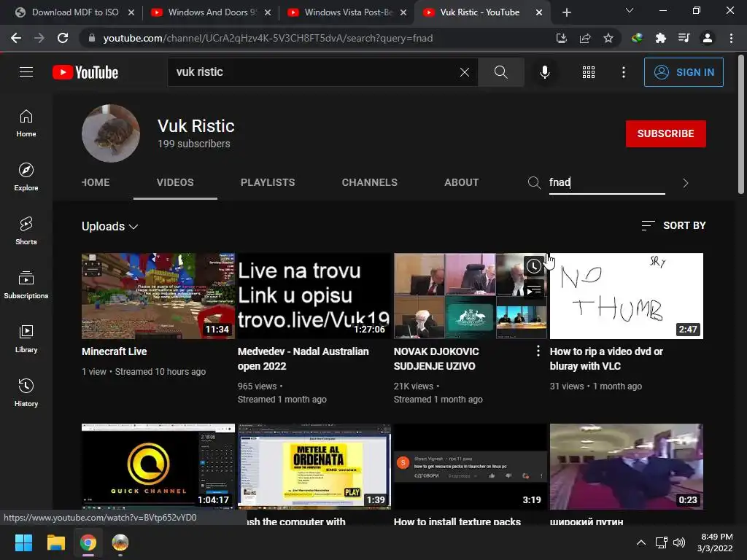
Task: Open 'NOVAK DJOKOVIC SUDJENJE UZIVO' title
Action: [x=436, y=359]
